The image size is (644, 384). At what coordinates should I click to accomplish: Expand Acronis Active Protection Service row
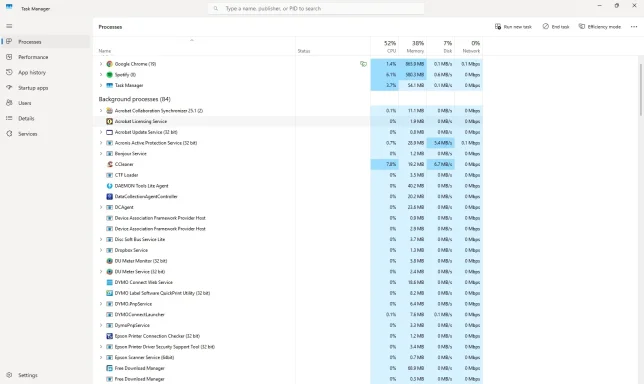coord(101,143)
